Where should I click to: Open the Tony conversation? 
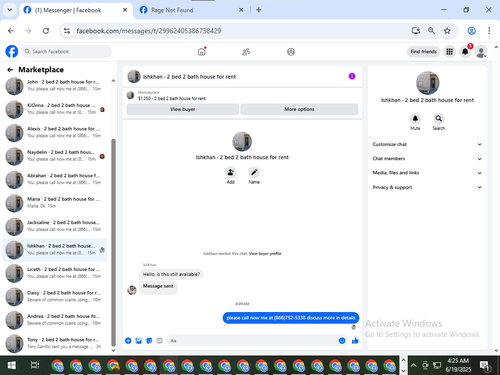tap(55, 343)
